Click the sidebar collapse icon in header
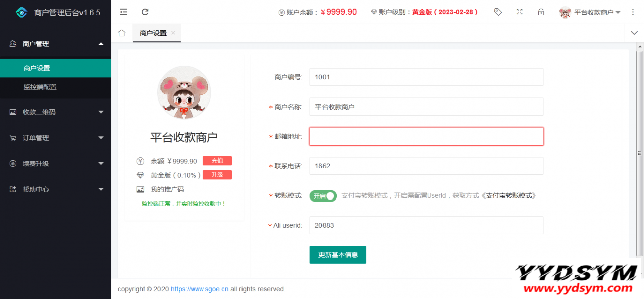644x299 pixels. tap(123, 12)
